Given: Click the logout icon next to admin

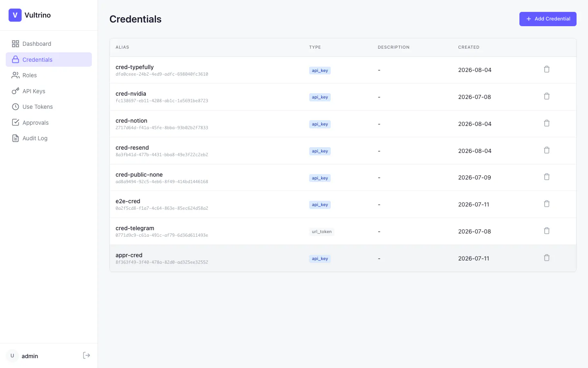Looking at the screenshot, I should pos(87,355).
